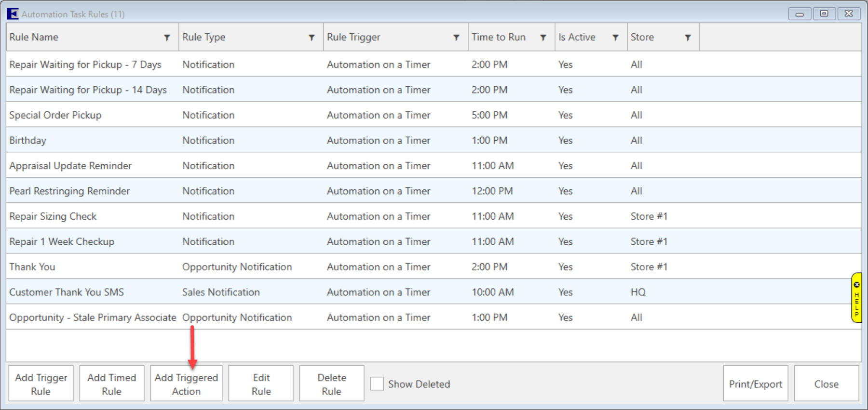Sort by the Rule Name column header

[x=34, y=38]
